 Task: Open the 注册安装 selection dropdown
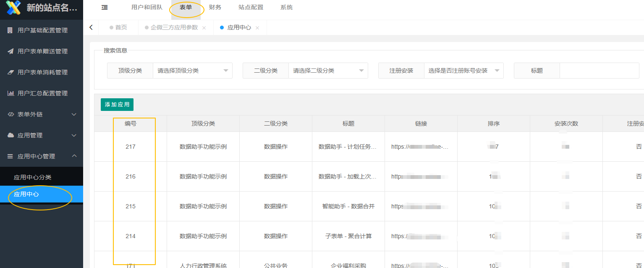pos(463,71)
